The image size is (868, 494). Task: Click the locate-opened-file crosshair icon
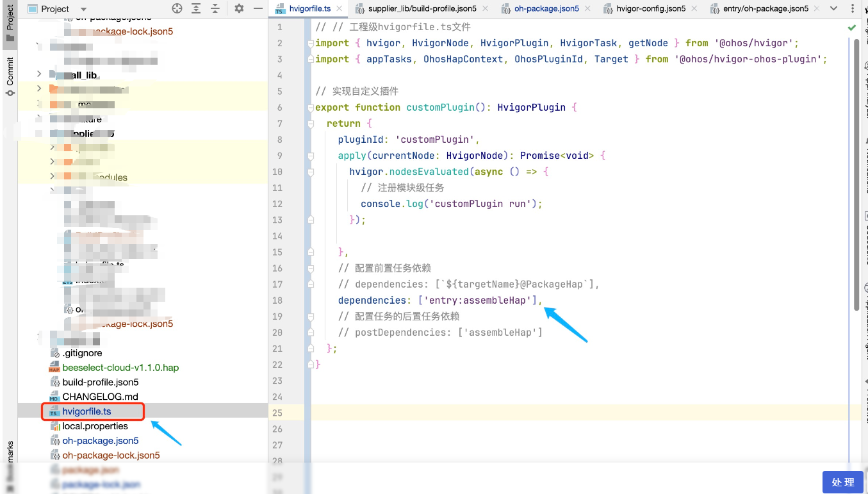(x=177, y=8)
